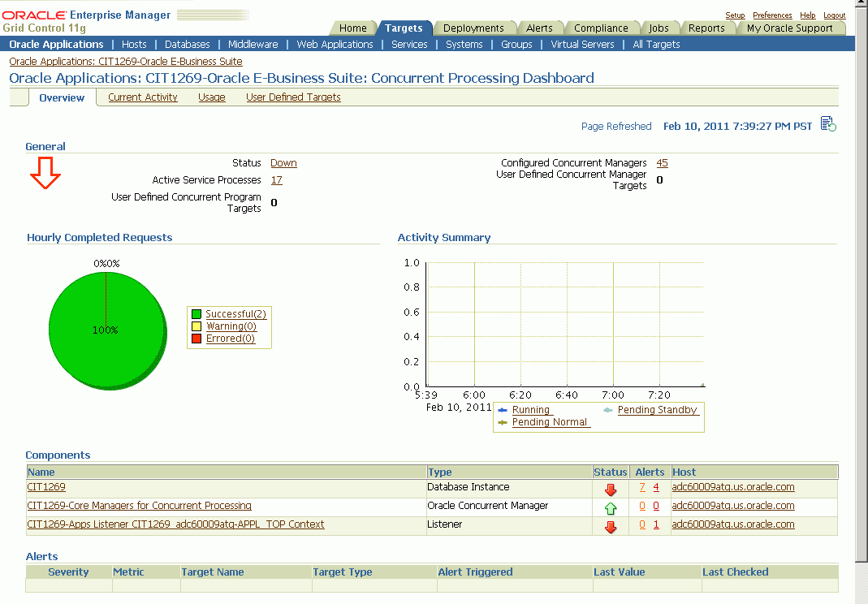Open the Jobs tab

[659, 28]
